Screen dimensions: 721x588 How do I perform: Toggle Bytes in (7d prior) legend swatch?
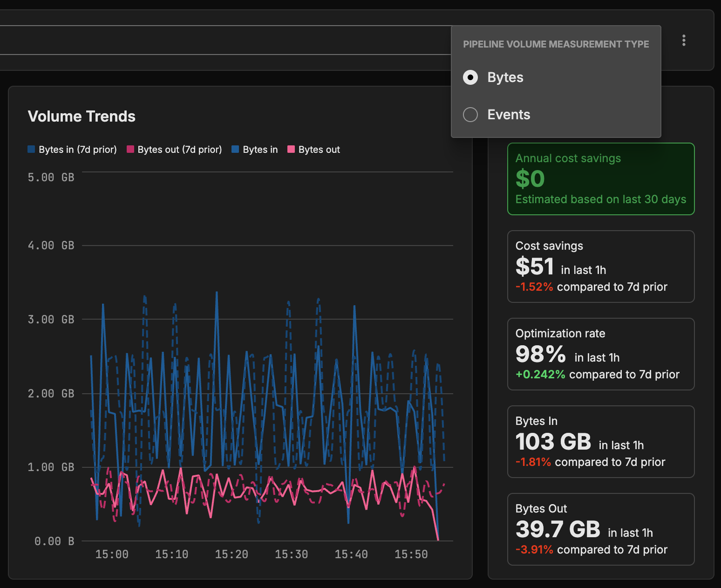pos(32,150)
